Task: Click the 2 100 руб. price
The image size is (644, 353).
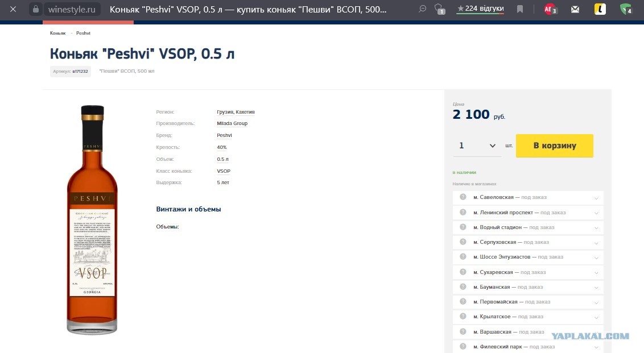Action: click(479, 114)
